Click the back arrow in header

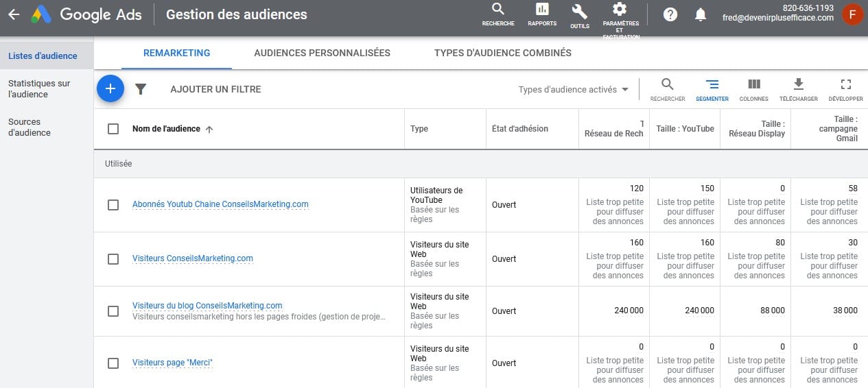pyautogui.click(x=14, y=14)
